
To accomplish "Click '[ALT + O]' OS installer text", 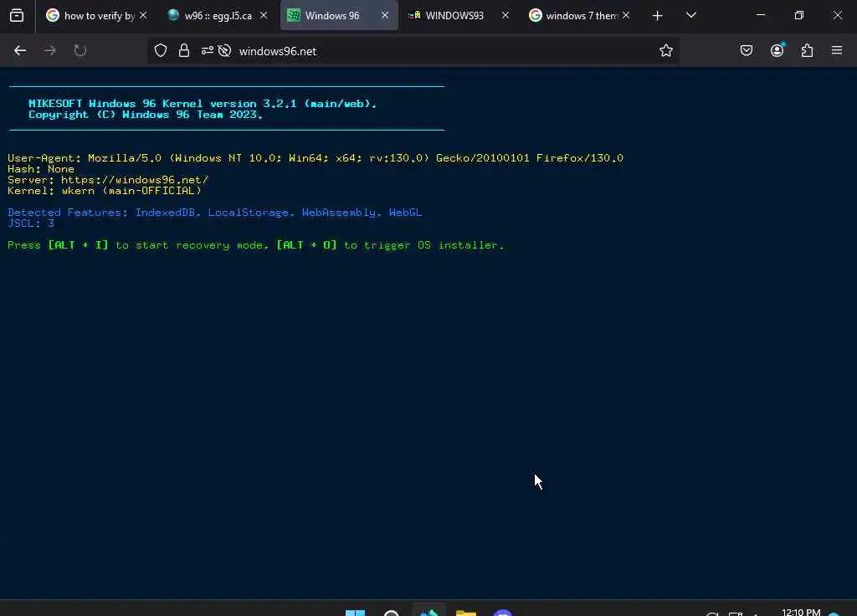I will tap(306, 245).
